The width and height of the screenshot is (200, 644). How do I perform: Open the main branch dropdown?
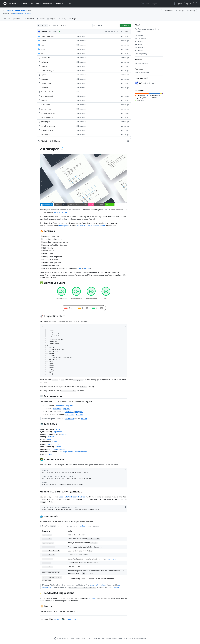pyautogui.click(x=42, y=25)
